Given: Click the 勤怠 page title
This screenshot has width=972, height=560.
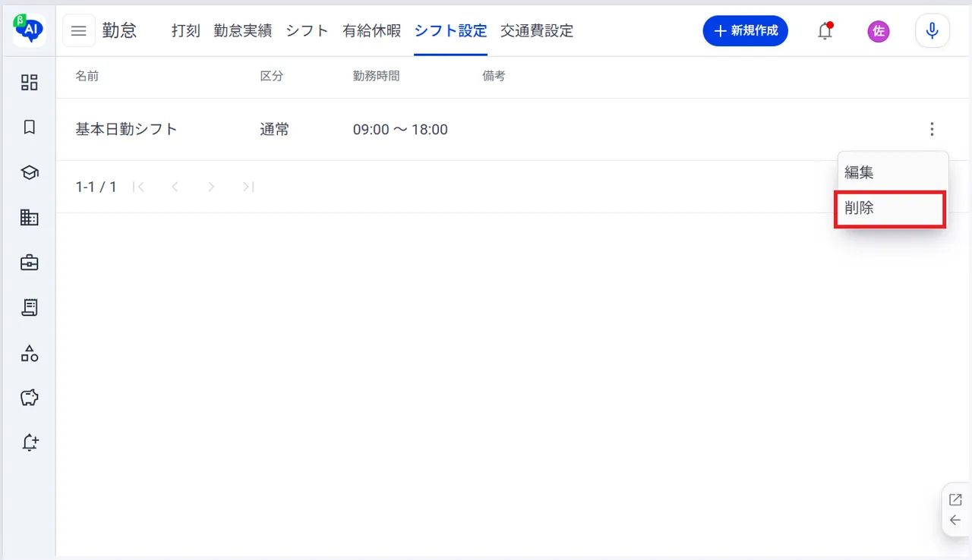Looking at the screenshot, I should point(120,31).
